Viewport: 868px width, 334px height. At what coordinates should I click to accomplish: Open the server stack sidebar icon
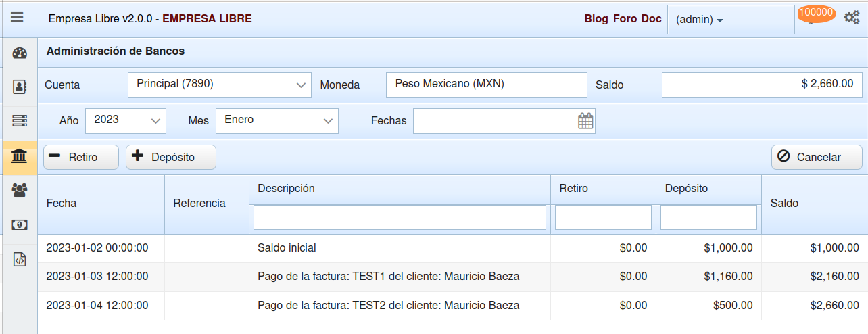20,121
